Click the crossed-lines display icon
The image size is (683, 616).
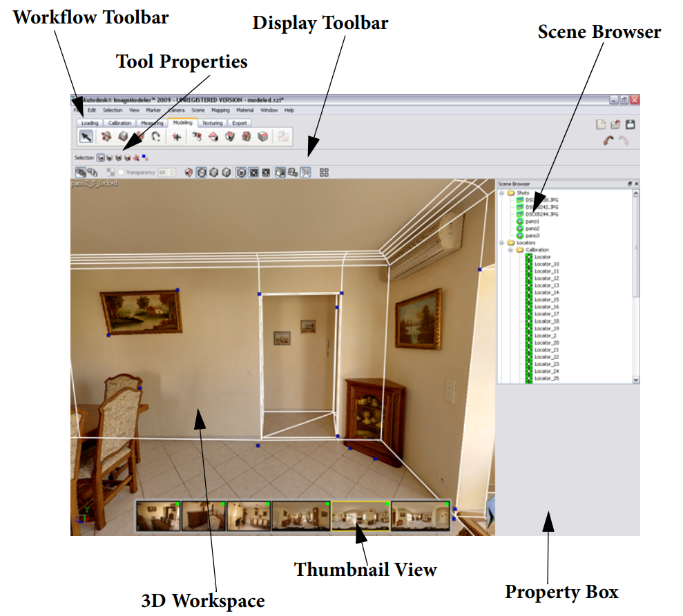pyautogui.click(x=306, y=173)
